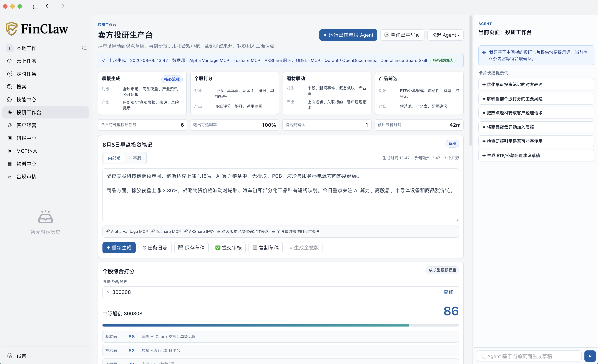Image resolution: width=598 pixels, height=364 pixels.
Task: Open 合规审核 scales icon
Action: [x=9, y=177]
